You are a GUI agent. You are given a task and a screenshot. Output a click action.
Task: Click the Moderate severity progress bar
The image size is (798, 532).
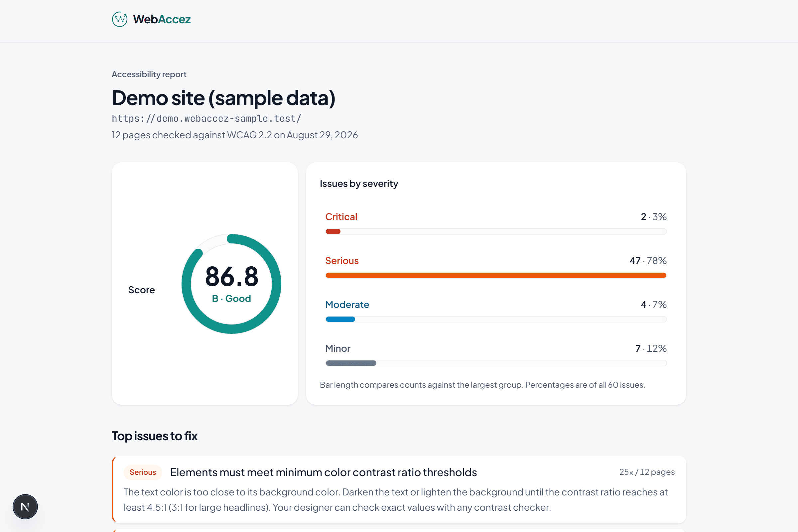tap(496, 319)
